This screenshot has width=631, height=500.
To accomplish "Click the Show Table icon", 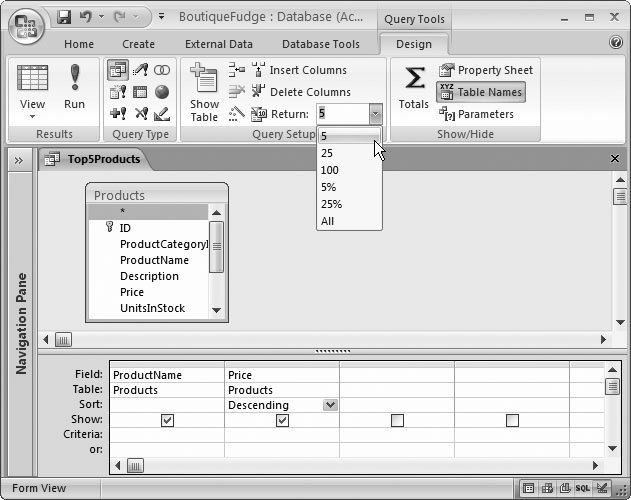I will [204, 91].
